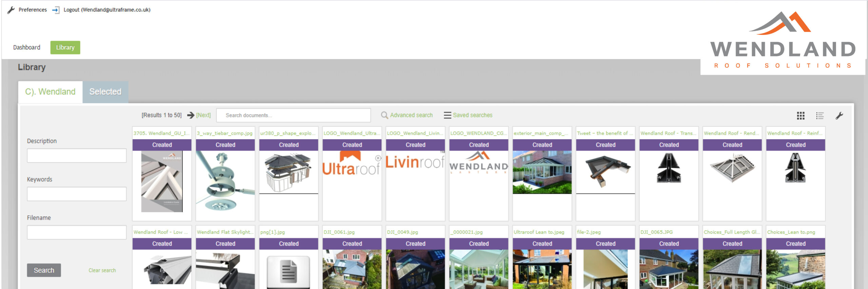The width and height of the screenshot is (868, 289).
Task: Open the Library tab
Action: tap(65, 47)
